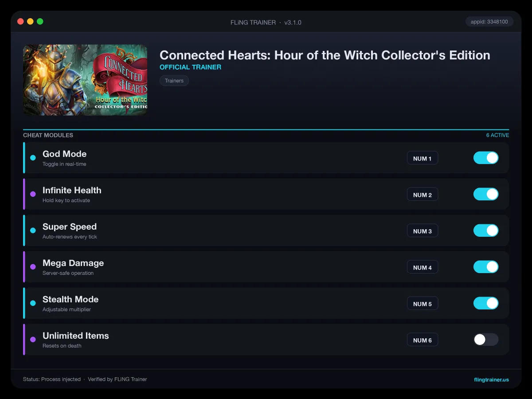Deactivate the Stealth Mode toggle
532x399 pixels.
click(x=486, y=303)
